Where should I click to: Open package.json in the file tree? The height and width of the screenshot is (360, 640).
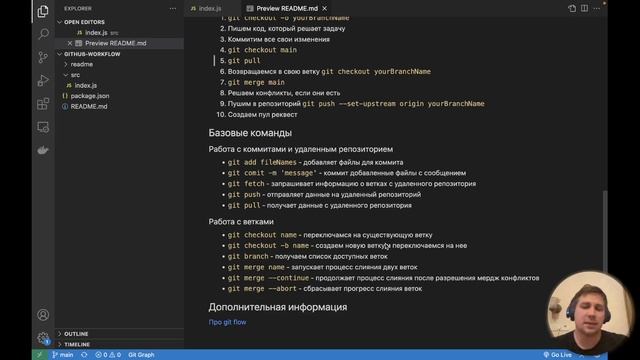tap(90, 96)
